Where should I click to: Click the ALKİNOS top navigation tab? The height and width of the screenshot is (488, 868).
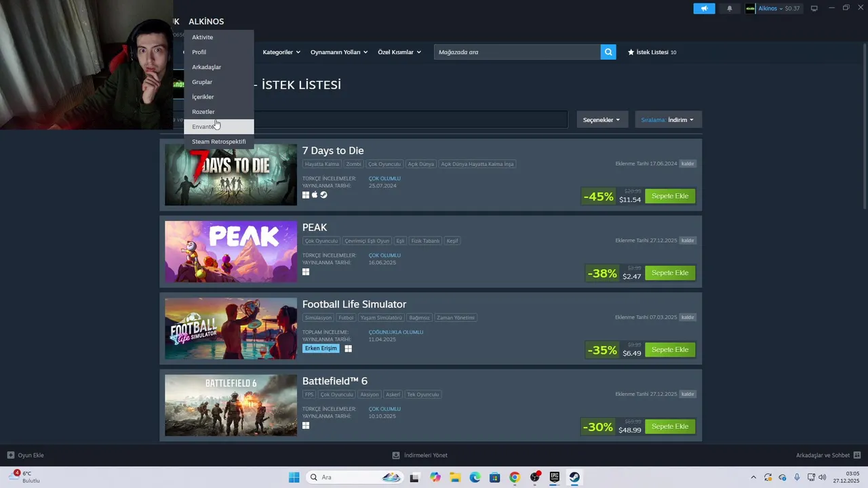(x=206, y=22)
